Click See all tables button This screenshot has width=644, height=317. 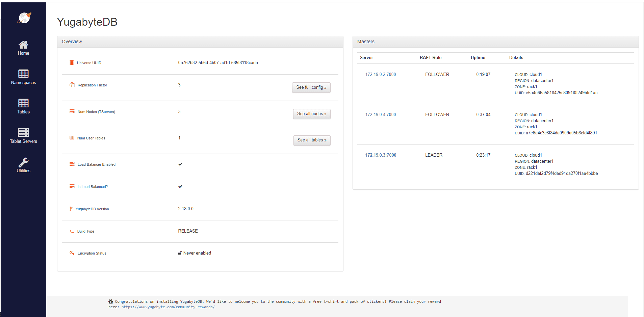pos(312,140)
